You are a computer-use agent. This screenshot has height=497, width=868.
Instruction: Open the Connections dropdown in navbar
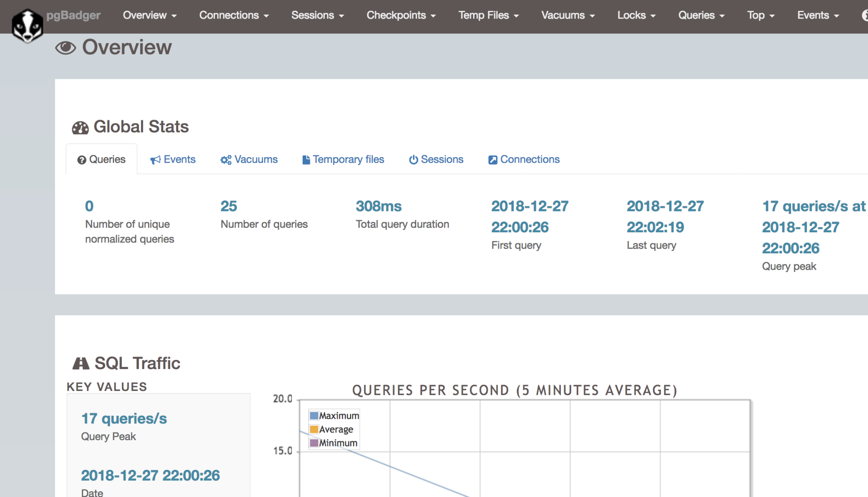[x=234, y=15]
